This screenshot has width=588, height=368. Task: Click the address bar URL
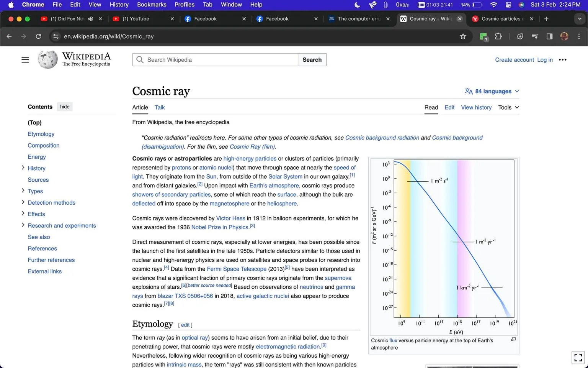109,36
